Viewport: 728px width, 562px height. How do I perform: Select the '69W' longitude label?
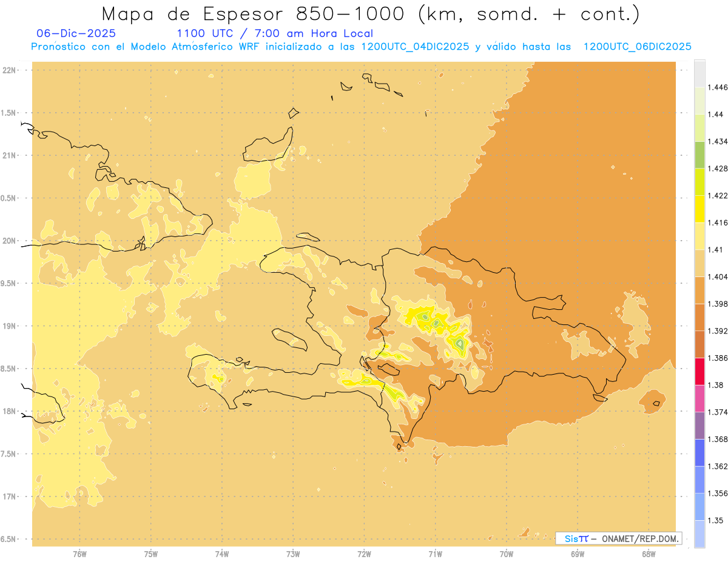(x=578, y=554)
